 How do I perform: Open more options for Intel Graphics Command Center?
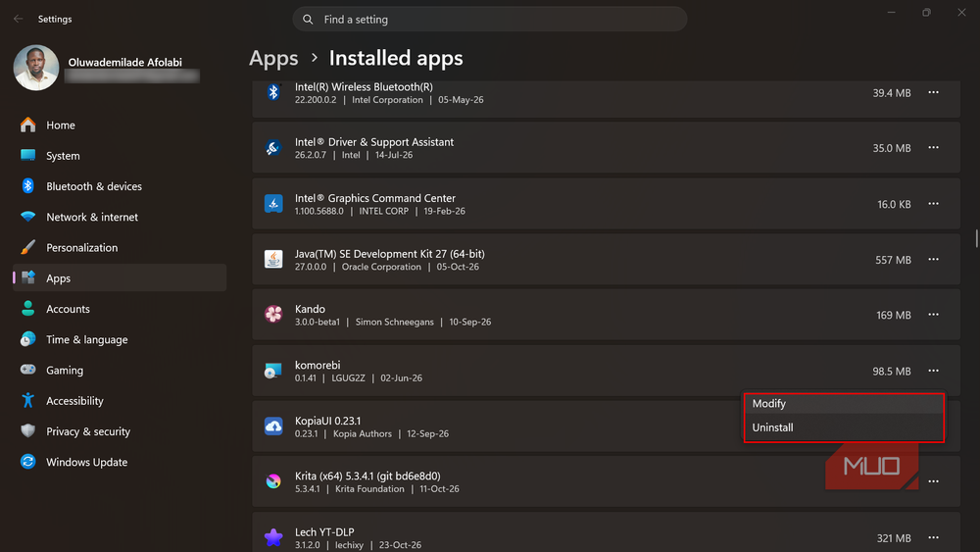pos(933,204)
